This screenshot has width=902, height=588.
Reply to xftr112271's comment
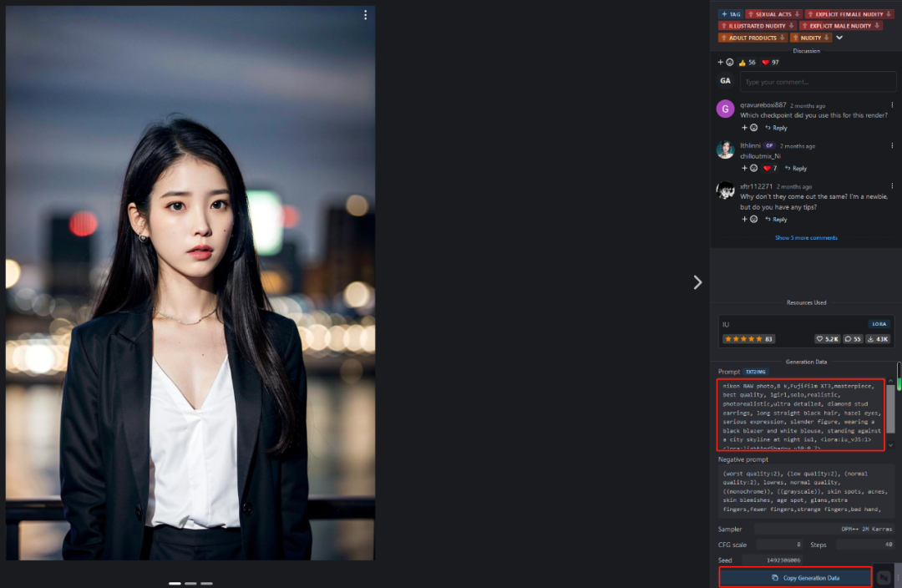pos(776,219)
